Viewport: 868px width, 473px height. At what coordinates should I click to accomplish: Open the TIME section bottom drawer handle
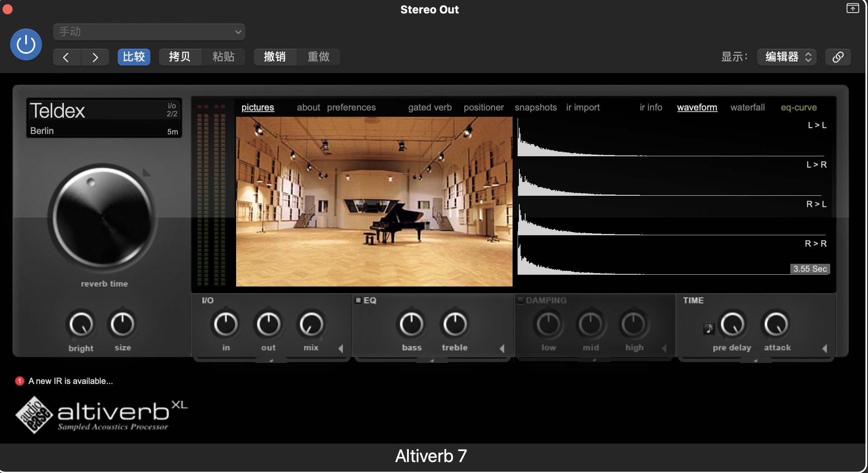[x=756, y=360]
